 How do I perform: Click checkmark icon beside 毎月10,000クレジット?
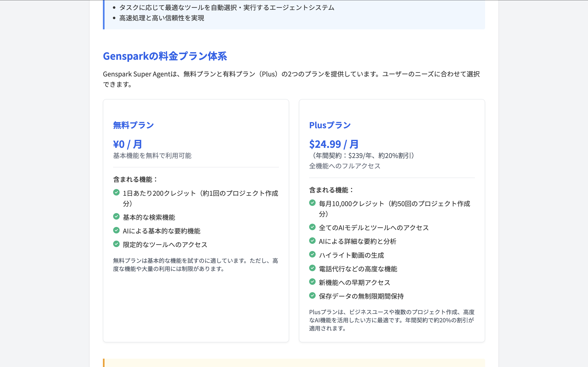pyautogui.click(x=312, y=203)
